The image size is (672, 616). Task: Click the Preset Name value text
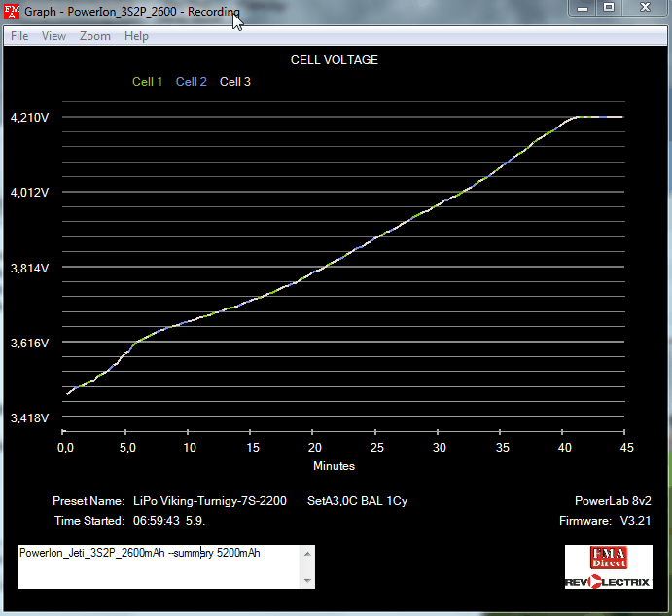pos(210,501)
